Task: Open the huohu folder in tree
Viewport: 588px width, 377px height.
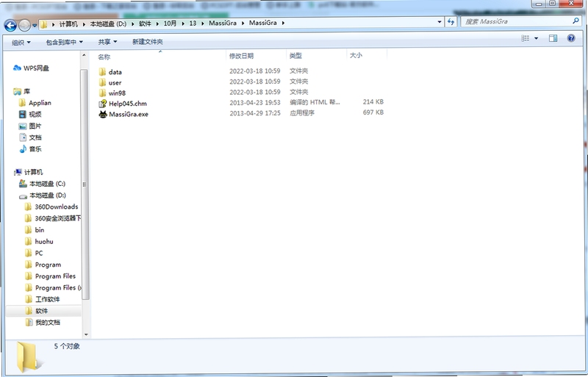Action: tap(39, 242)
